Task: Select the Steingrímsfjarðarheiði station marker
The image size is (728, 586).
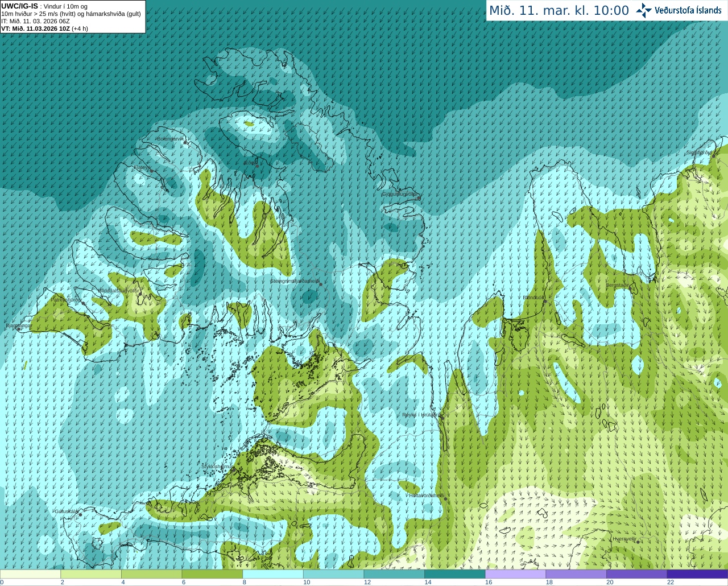Action: tap(321, 284)
